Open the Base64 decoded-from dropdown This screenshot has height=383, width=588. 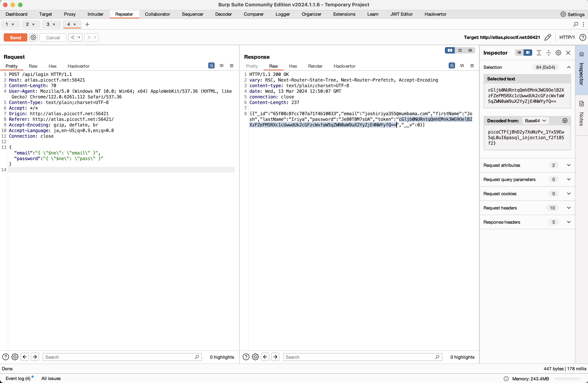[x=535, y=121]
